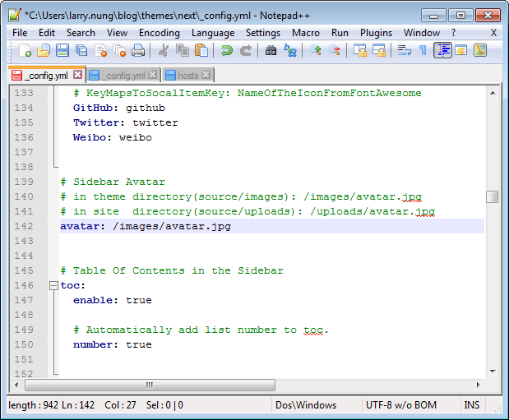Copy selection using the Copy toolbar icon
This screenshot has width=509, height=420.
(183, 51)
